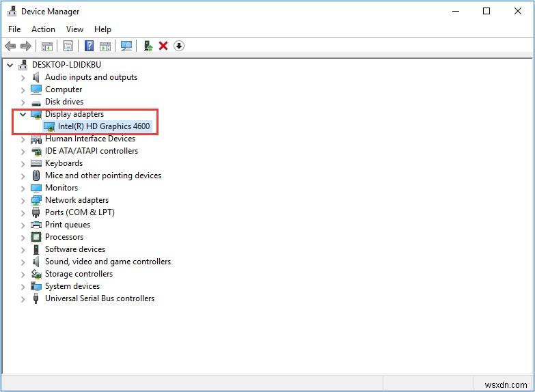
Task: Click the Ports (COM & LPT) plug icon
Action: [36, 212]
